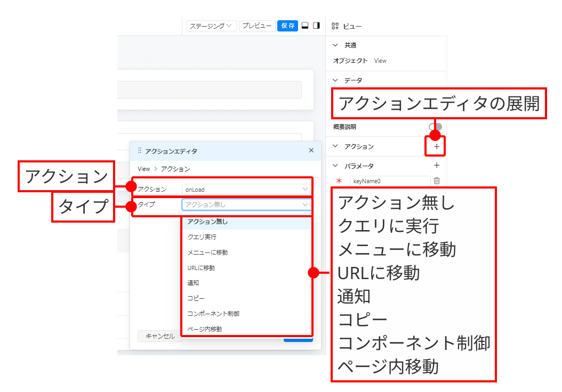The width and height of the screenshot is (562, 392).
Task: Open the ステージング environment dropdown
Action: pyautogui.click(x=211, y=26)
